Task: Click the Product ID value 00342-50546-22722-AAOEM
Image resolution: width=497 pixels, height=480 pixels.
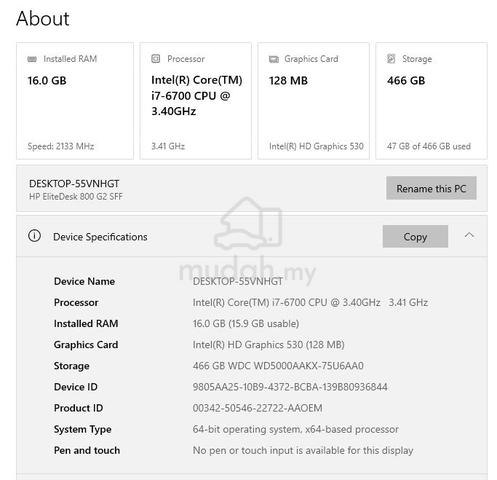Action: click(x=257, y=408)
